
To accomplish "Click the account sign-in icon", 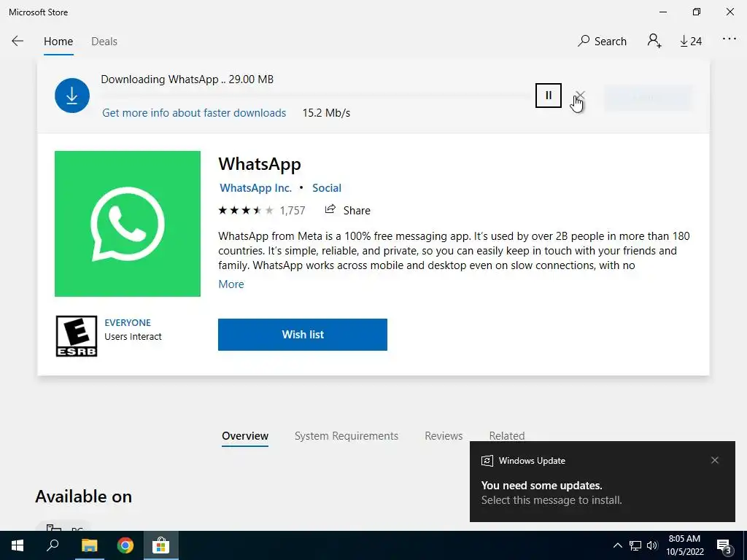I will click(x=654, y=41).
